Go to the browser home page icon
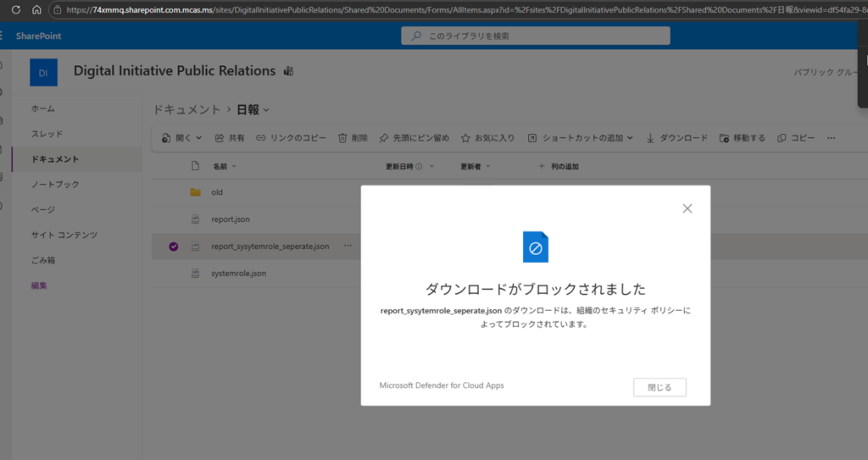Image resolution: width=868 pixels, height=460 pixels. [x=36, y=9]
